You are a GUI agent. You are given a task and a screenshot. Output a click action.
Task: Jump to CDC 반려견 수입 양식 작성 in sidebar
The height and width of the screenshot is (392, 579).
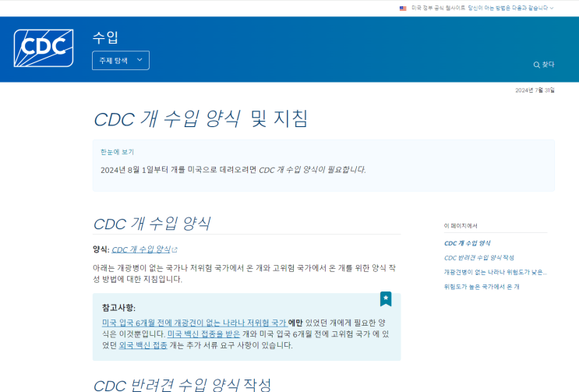[x=479, y=258]
